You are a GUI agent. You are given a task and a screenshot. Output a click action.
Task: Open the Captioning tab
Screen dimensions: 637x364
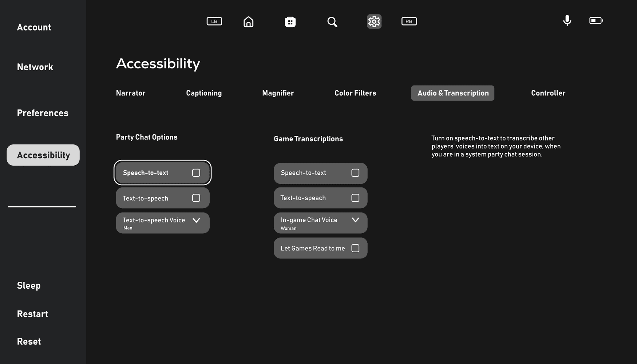204,93
